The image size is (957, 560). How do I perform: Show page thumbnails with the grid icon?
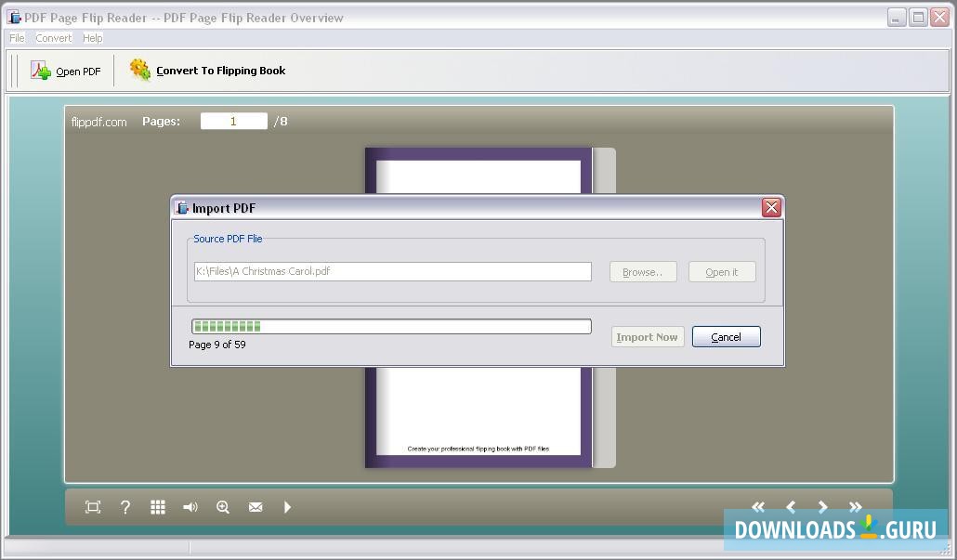point(157,507)
